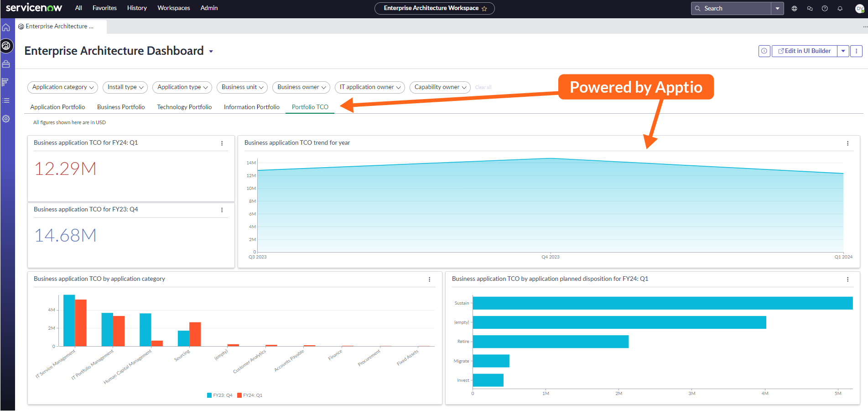This screenshot has width=868, height=411.
Task: Open the notifications bell icon
Action: pyautogui.click(x=840, y=8)
